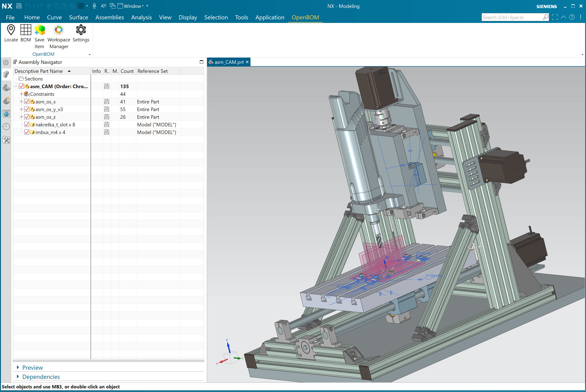Collapse the asm_CAM root node
This screenshot has height=392, width=586.
click(x=16, y=87)
